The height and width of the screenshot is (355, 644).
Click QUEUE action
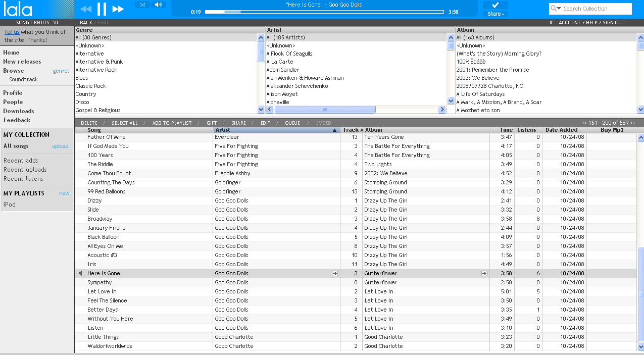[x=292, y=123]
